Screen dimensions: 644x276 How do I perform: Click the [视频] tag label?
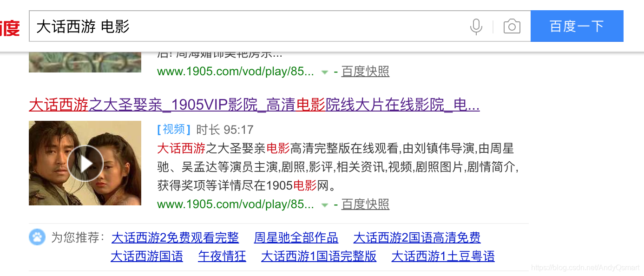[x=174, y=129]
